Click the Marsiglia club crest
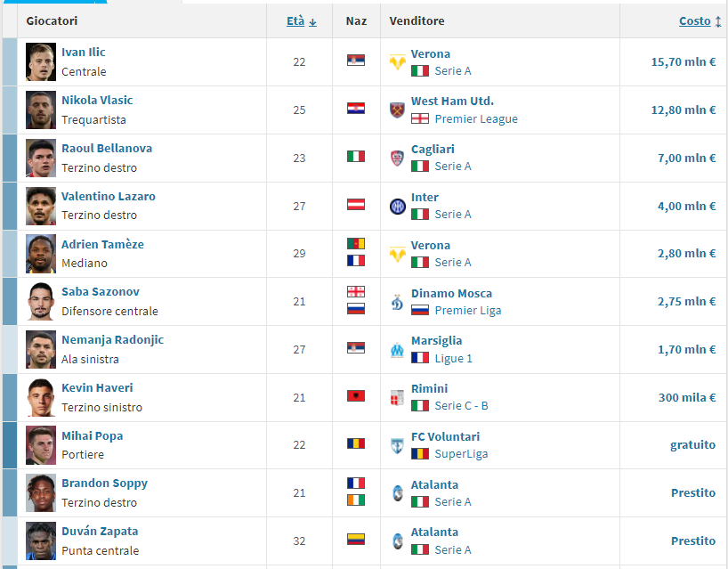Viewport: 728px width, 569px height. [397, 350]
